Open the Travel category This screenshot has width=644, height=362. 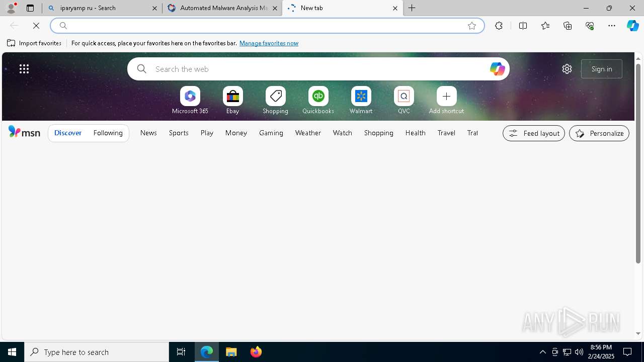446,133
